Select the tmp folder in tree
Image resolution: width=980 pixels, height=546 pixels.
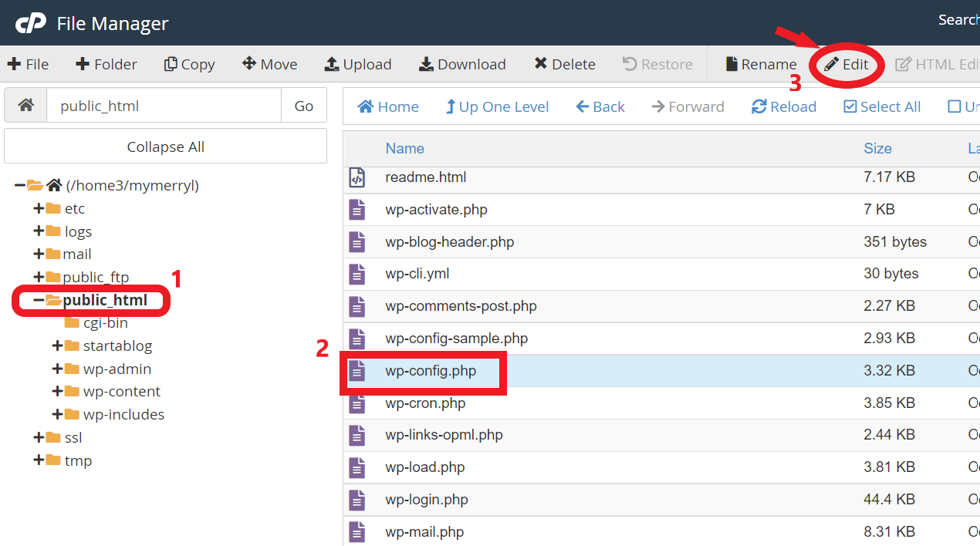pyautogui.click(x=78, y=460)
